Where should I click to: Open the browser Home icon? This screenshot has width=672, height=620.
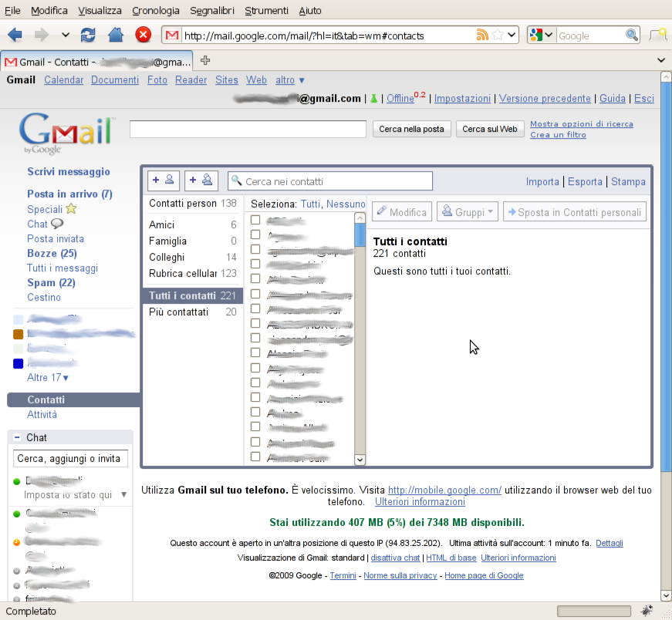115,35
